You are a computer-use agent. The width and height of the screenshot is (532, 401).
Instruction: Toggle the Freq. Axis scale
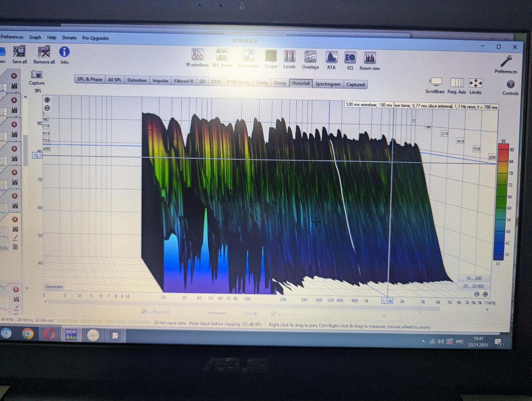[457, 83]
